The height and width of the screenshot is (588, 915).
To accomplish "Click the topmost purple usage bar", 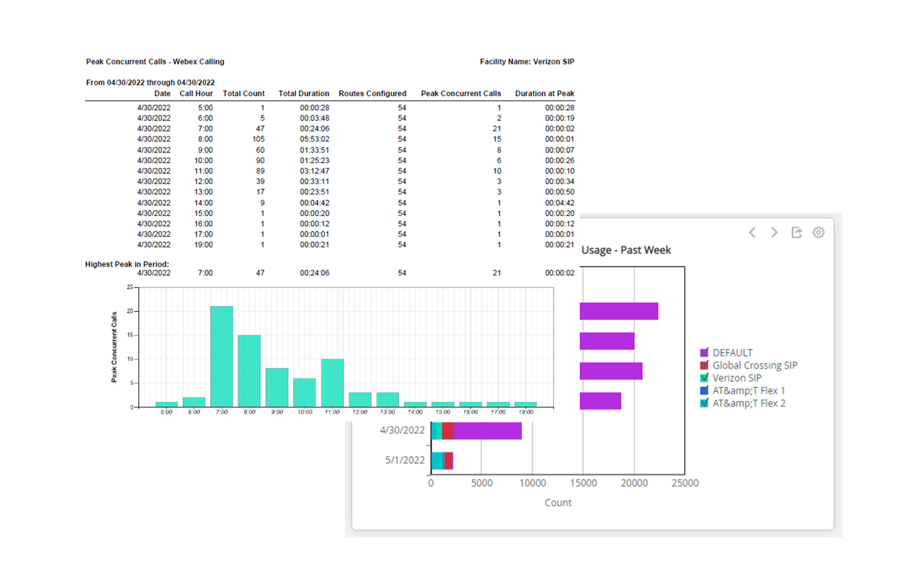I will click(619, 311).
